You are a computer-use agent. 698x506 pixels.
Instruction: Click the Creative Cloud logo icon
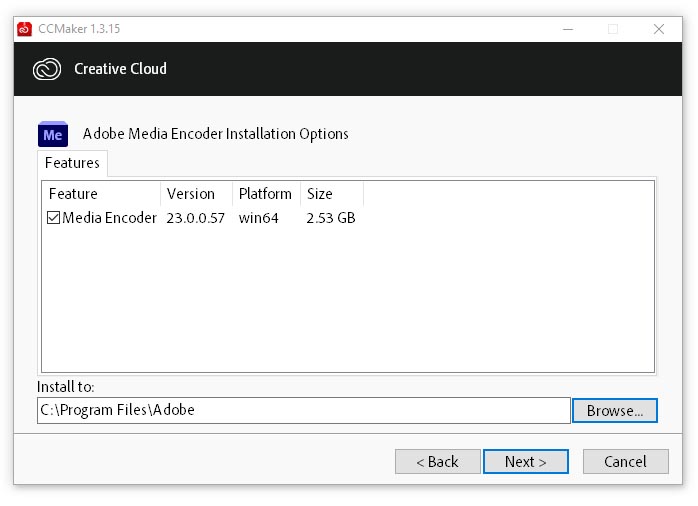point(47,69)
